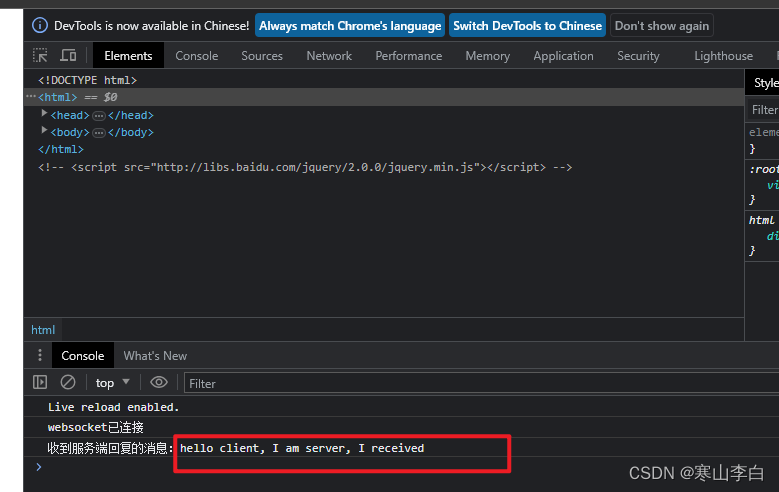Click the Don't show again button
779x492 pixels.
(662, 25)
